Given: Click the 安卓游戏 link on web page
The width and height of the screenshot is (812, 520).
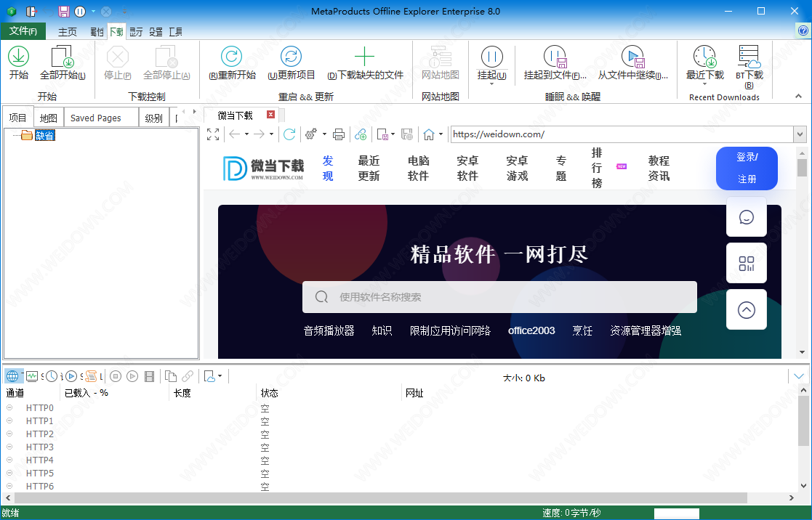Looking at the screenshot, I should tap(517, 168).
